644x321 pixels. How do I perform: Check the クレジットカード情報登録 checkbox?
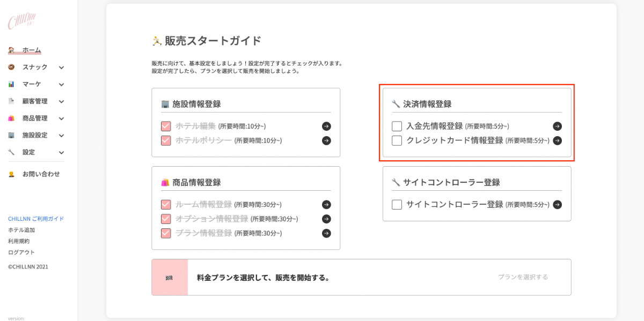point(397,140)
